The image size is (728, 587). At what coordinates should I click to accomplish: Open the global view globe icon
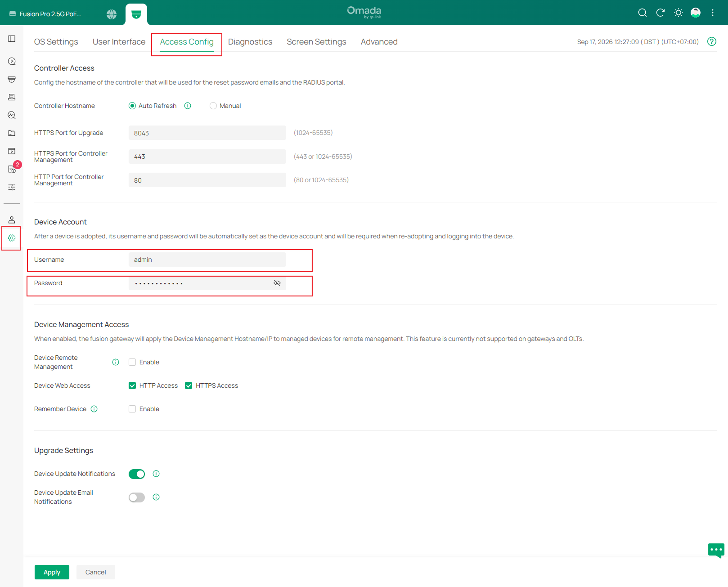point(111,14)
